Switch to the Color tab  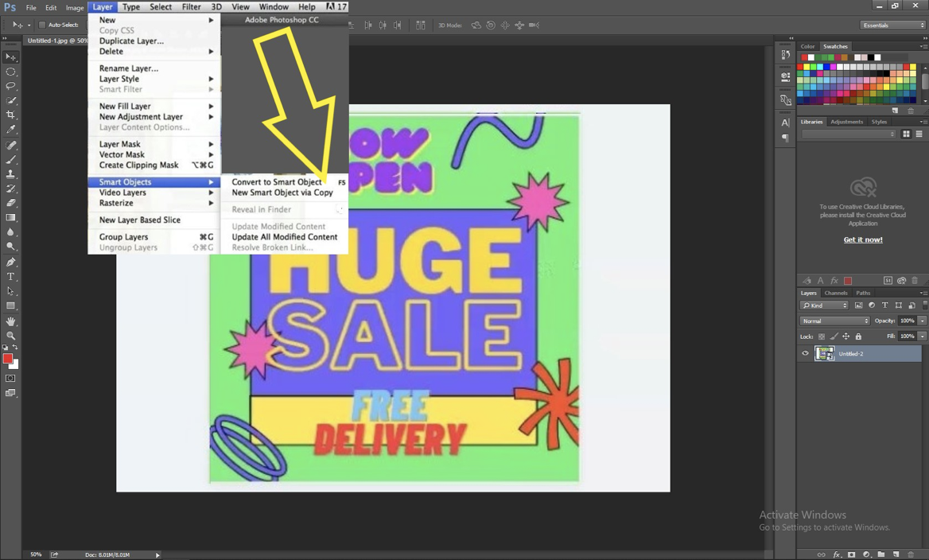(807, 46)
